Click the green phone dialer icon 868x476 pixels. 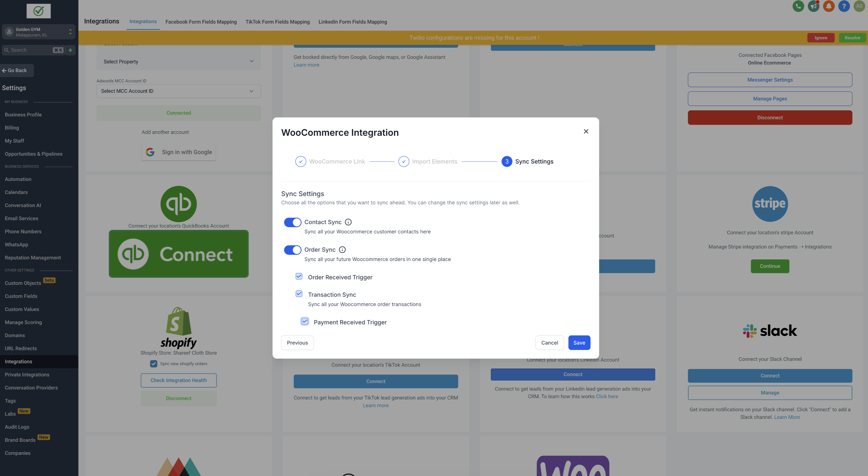798,6
